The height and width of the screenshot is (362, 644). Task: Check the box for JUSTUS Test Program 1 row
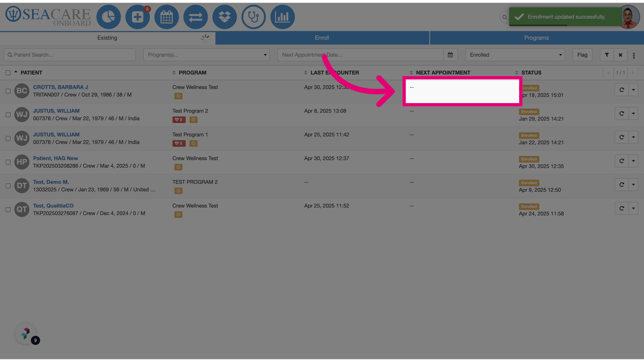click(8, 138)
